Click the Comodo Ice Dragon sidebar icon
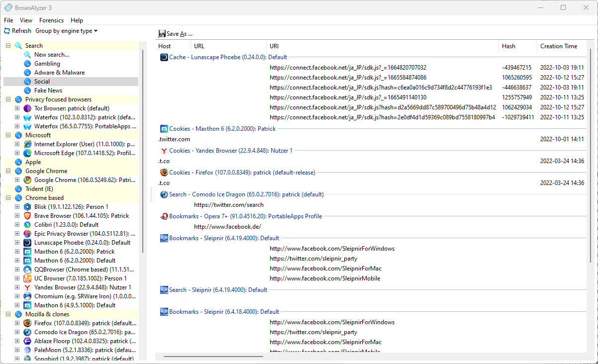This screenshot has height=364, width=598. pos(27,332)
